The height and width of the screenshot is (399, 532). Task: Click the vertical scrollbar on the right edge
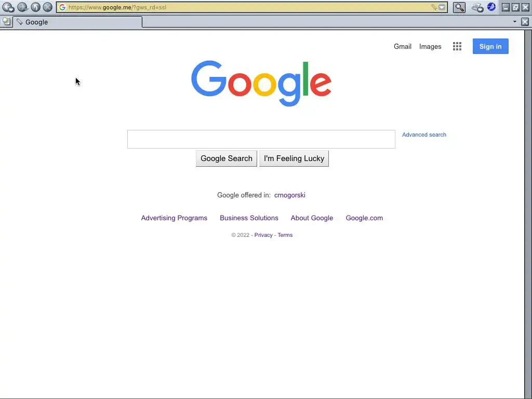point(528,214)
